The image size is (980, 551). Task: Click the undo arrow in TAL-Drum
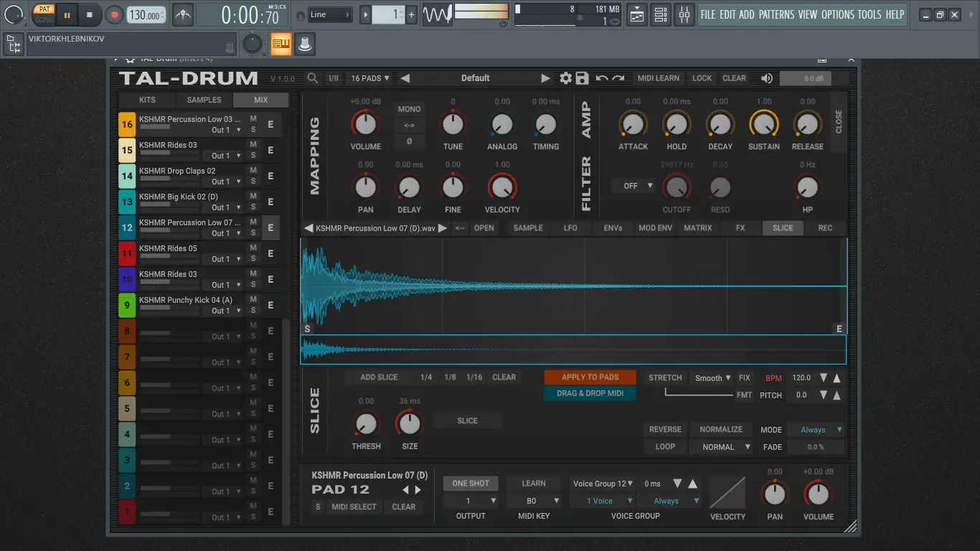603,77
